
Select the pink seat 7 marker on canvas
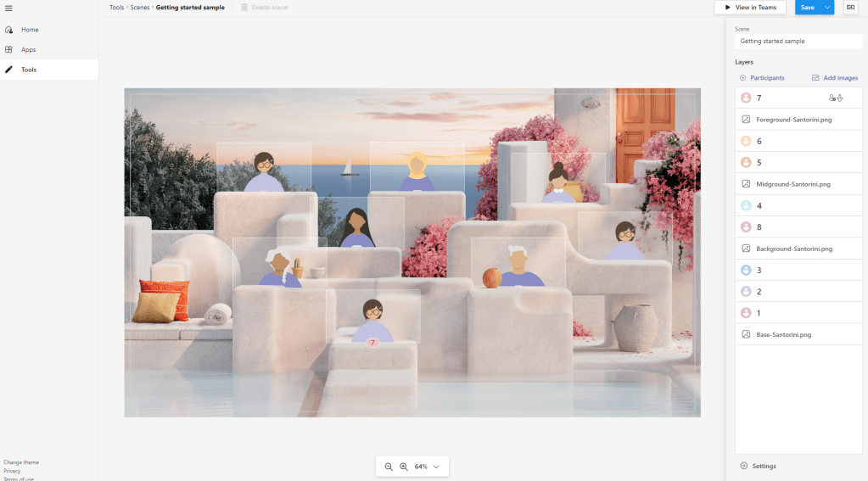click(372, 343)
